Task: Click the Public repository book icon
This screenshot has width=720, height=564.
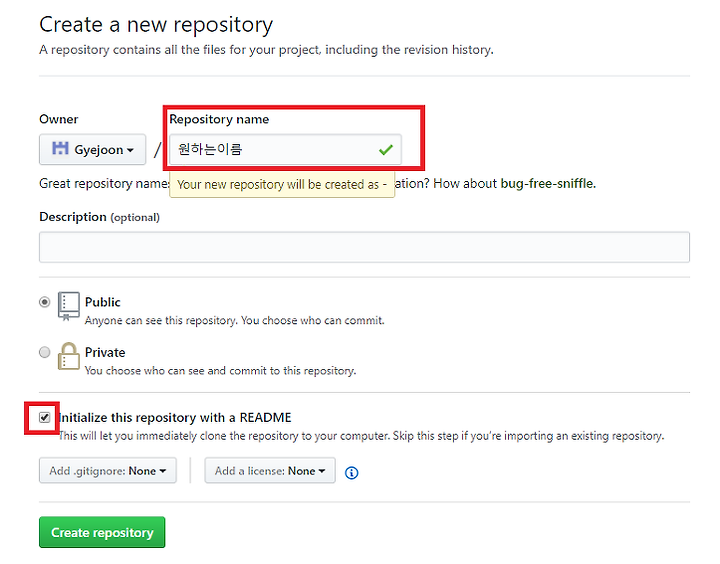Action: [68, 306]
